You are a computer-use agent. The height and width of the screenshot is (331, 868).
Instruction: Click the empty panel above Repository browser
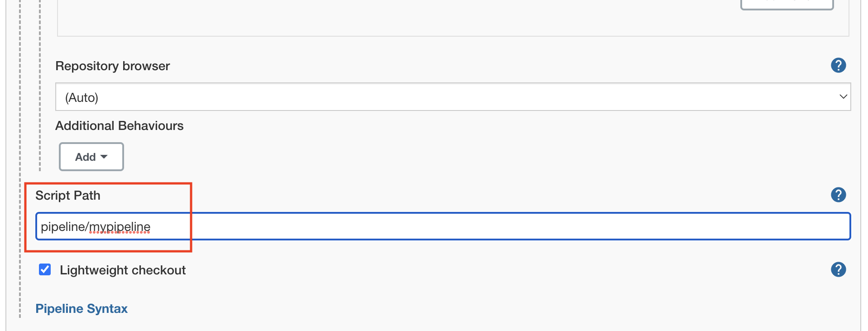[408, 18]
